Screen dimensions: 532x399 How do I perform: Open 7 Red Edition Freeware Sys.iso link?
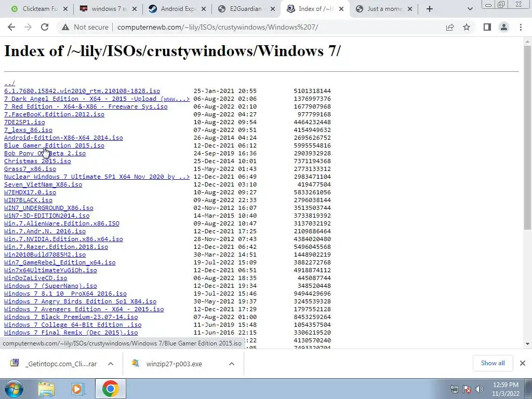[x=86, y=107]
